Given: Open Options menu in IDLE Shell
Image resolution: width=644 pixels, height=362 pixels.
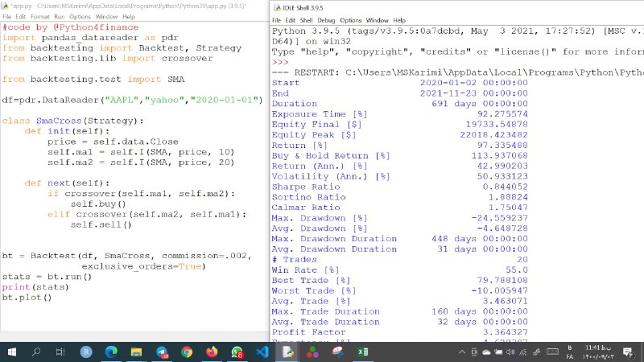Looking at the screenshot, I should 350,20.
